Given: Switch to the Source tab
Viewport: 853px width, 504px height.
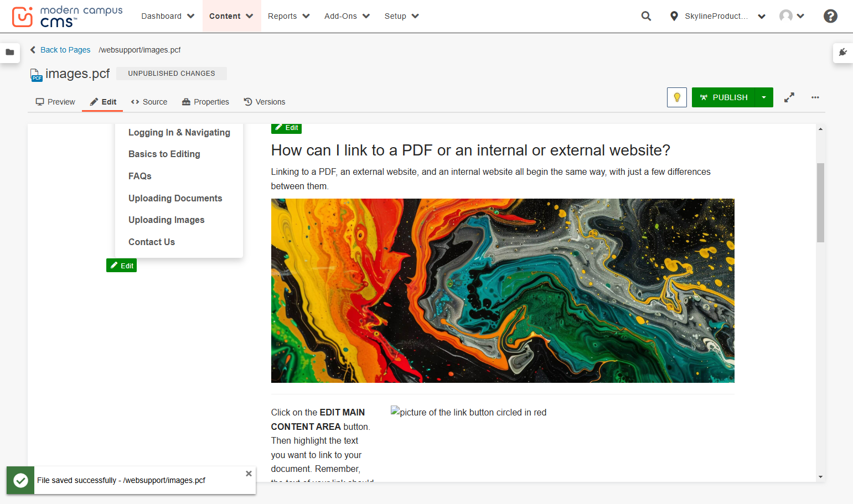Looking at the screenshot, I should pos(149,102).
